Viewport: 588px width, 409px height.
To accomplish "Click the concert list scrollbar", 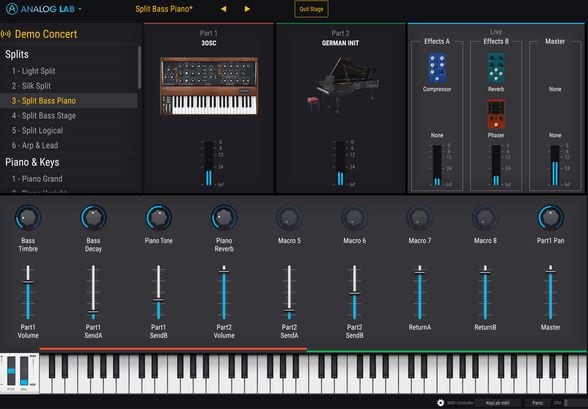I will click(x=140, y=67).
